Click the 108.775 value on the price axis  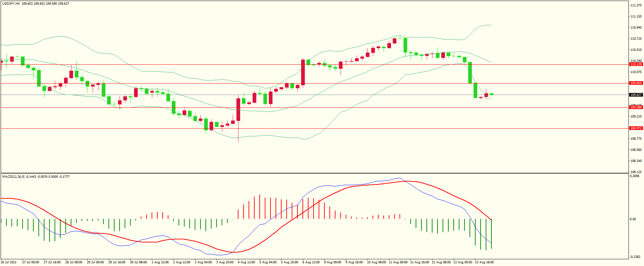(x=636, y=139)
